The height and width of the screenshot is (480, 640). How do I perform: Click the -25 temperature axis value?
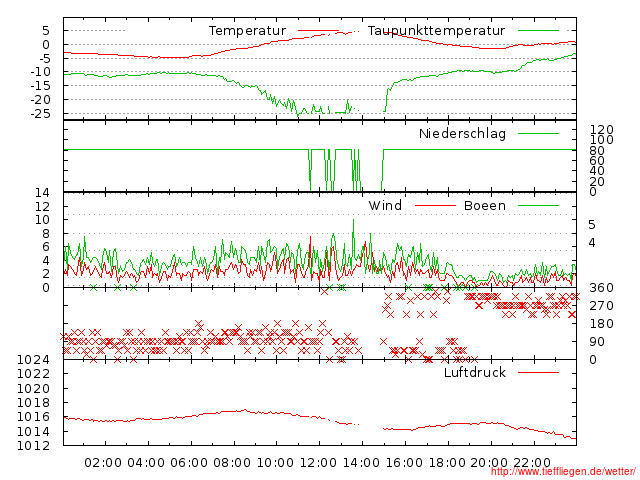pyautogui.click(x=40, y=113)
